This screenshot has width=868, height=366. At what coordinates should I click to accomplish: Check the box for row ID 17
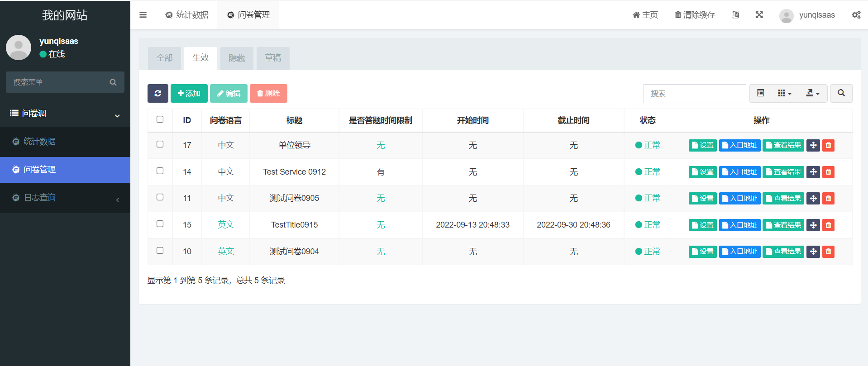point(160,144)
